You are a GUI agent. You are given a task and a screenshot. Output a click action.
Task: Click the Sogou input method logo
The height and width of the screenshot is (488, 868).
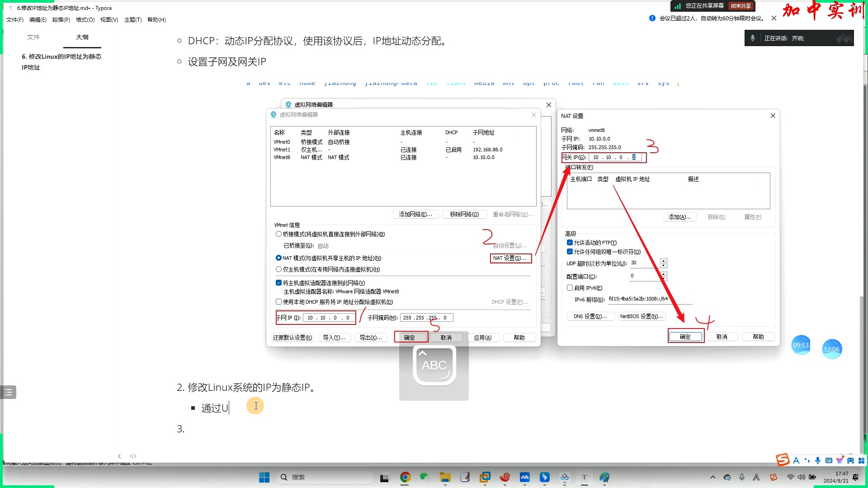tap(783, 460)
